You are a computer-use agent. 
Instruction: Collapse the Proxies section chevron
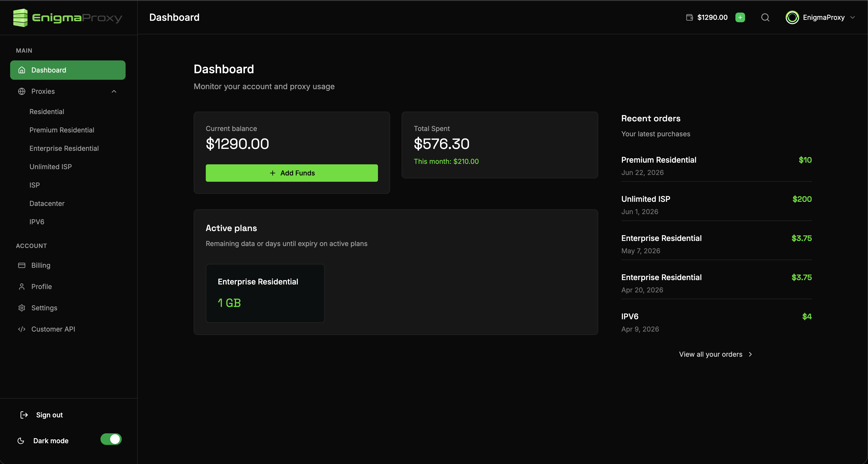click(x=114, y=91)
